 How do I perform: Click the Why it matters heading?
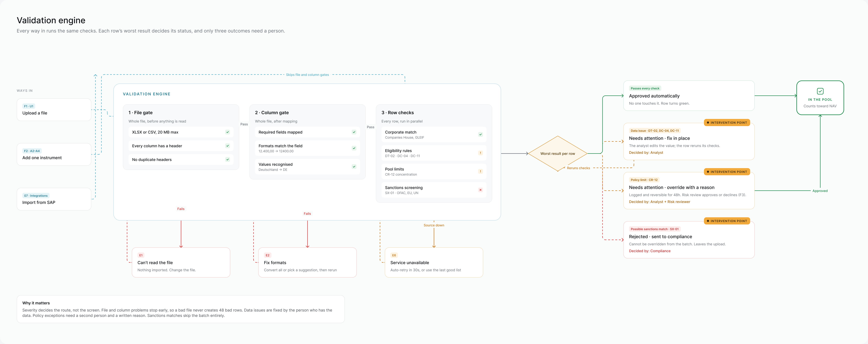(36, 303)
